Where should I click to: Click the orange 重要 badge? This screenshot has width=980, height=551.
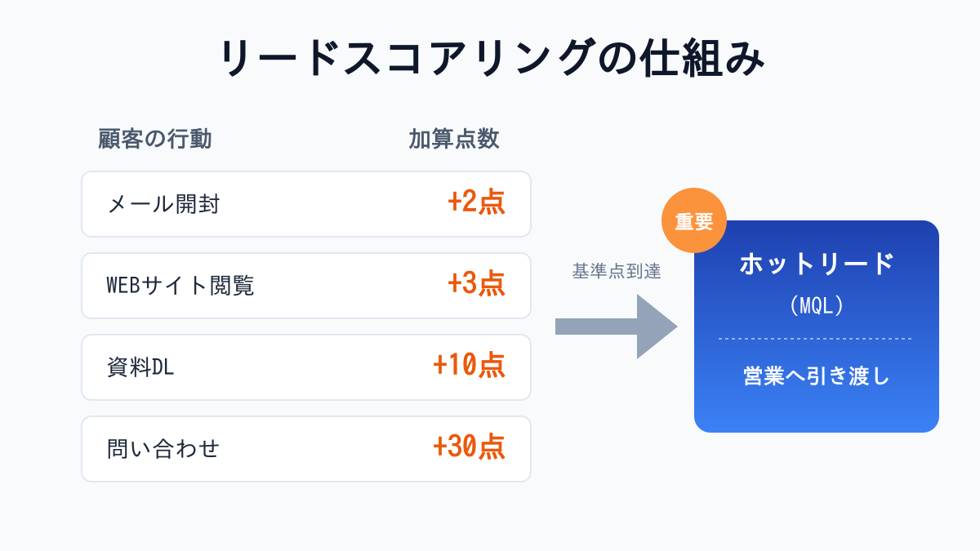693,221
